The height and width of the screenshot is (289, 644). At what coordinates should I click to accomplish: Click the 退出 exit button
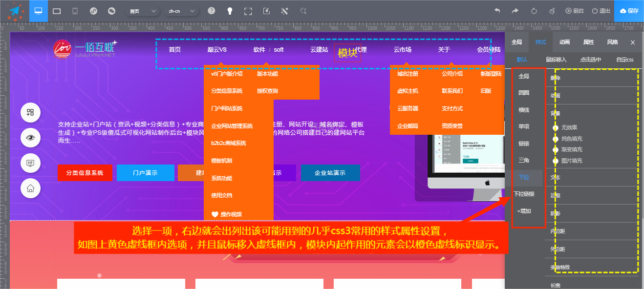click(601, 11)
